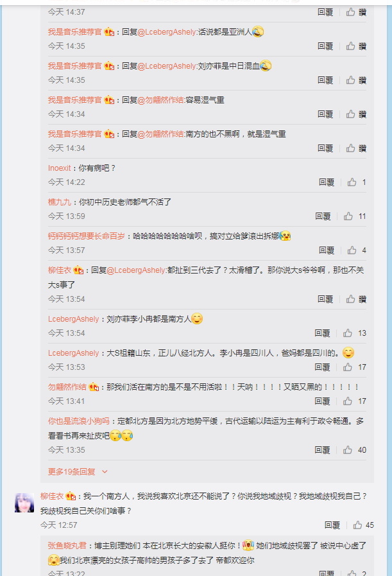Like the comment by Inoexit
Viewport: 392px width, 576px height.
point(352,182)
